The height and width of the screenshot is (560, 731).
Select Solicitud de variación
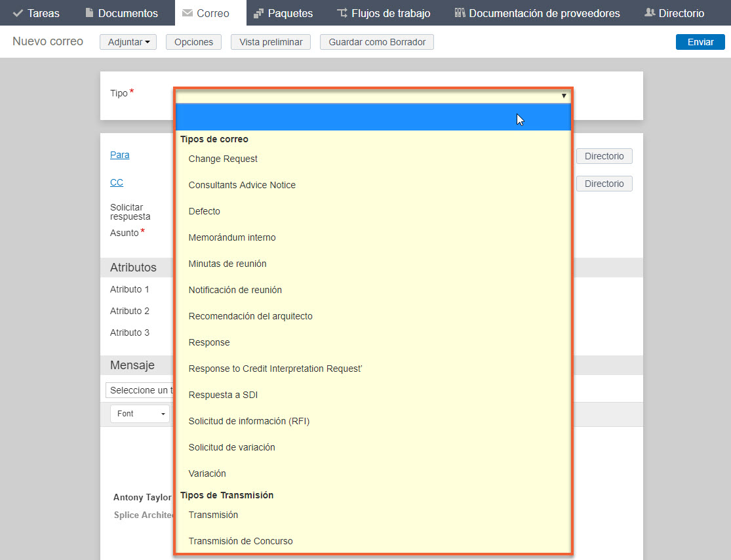coord(373,447)
